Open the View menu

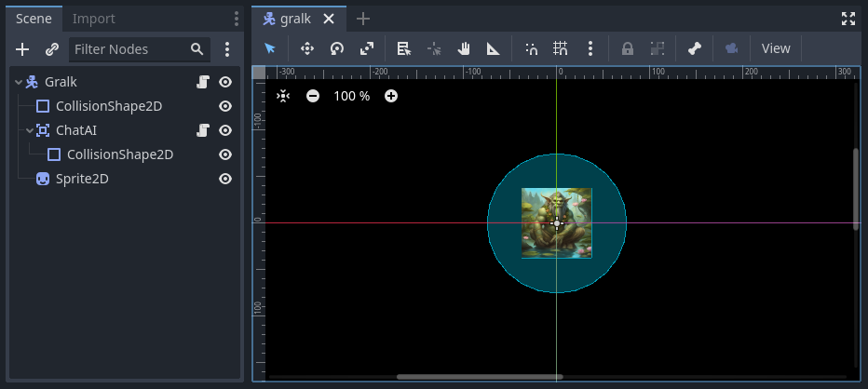tap(775, 48)
